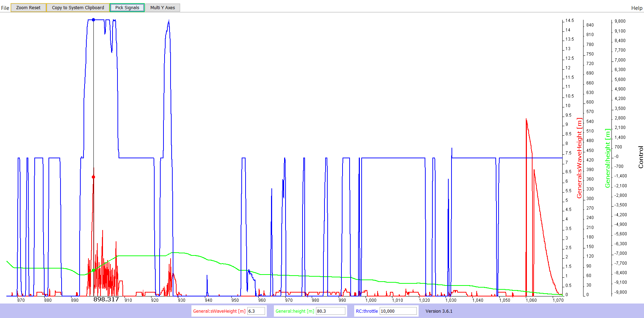Click Copy to System Clipboard button
Screen dimensions: 644x318
pos(78,7)
